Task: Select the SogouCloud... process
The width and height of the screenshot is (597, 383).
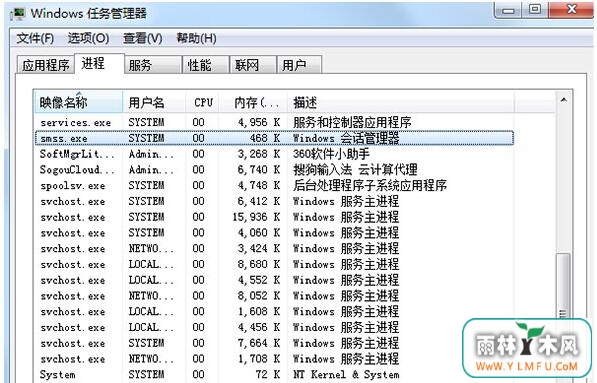Action: [x=274, y=169]
